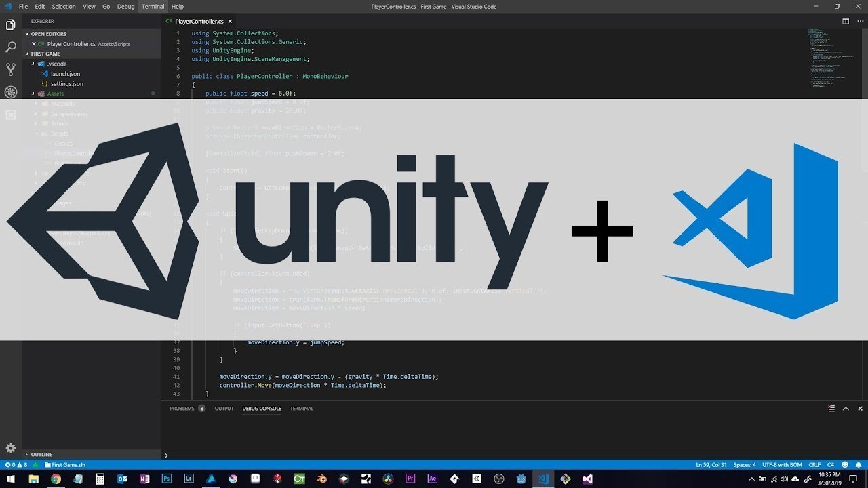
Task: Close PlayerController.cs in Open Editors list
Action: coord(34,44)
